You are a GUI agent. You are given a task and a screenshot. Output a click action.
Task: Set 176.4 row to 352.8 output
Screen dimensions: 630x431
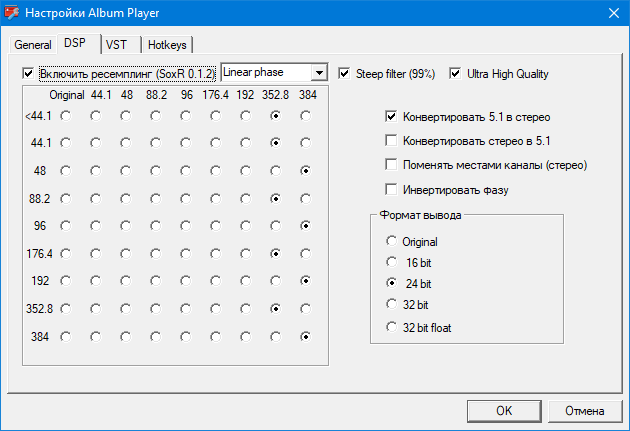click(275, 254)
